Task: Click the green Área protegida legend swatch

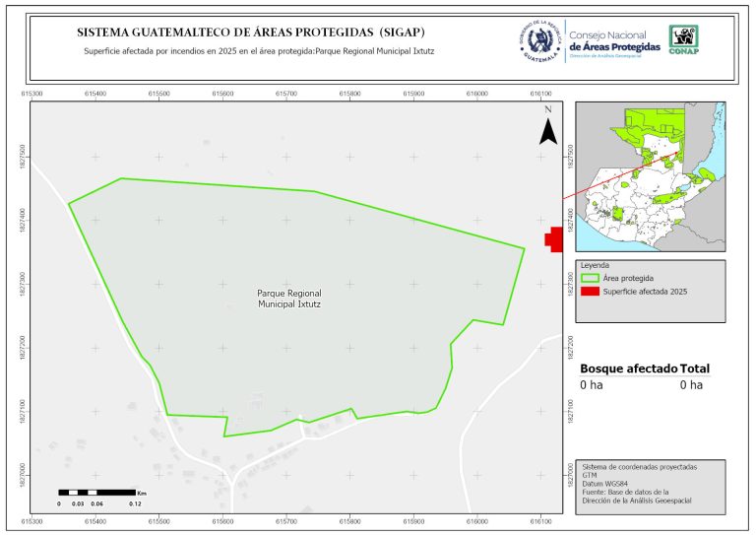Action: point(590,278)
